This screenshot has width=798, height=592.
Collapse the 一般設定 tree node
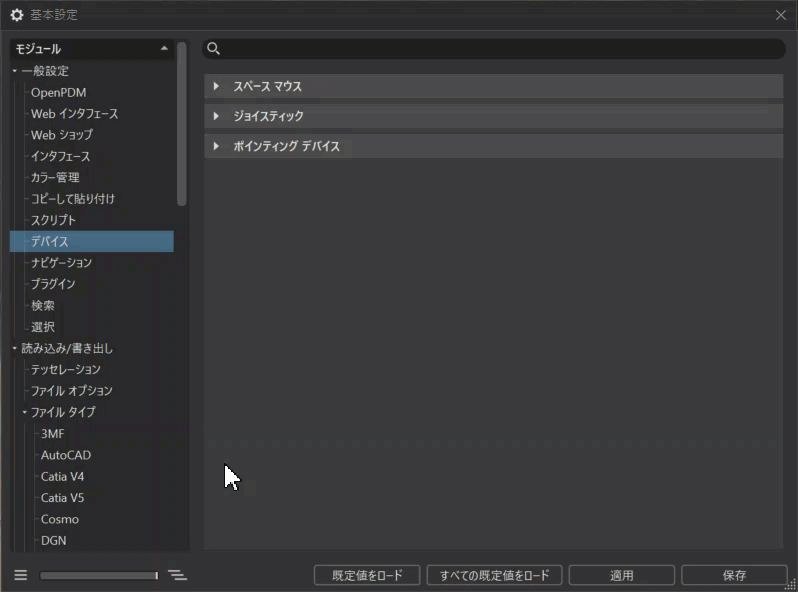[15, 71]
